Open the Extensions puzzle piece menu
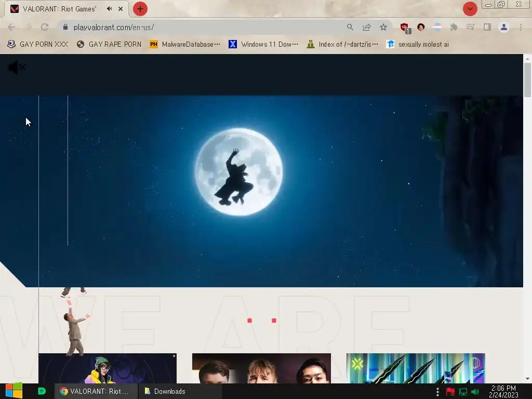Viewport: 532px width, 399px height. 454,27
